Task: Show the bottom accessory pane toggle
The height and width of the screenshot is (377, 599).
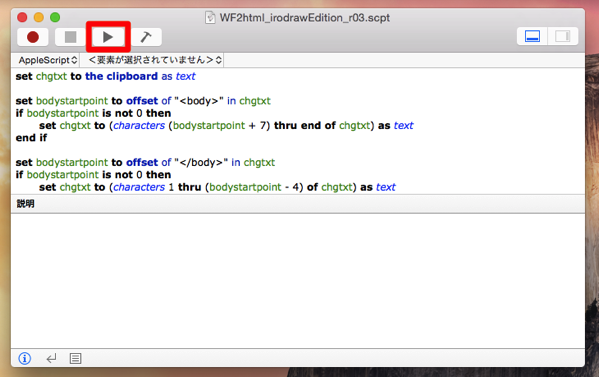Action: (x=532, y=36)
